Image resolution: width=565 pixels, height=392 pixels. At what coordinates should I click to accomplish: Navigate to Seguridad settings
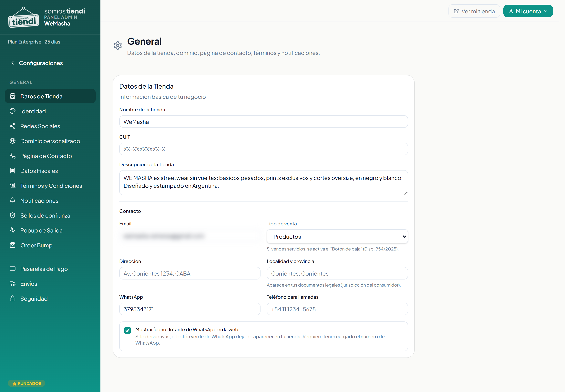(50, 299)
